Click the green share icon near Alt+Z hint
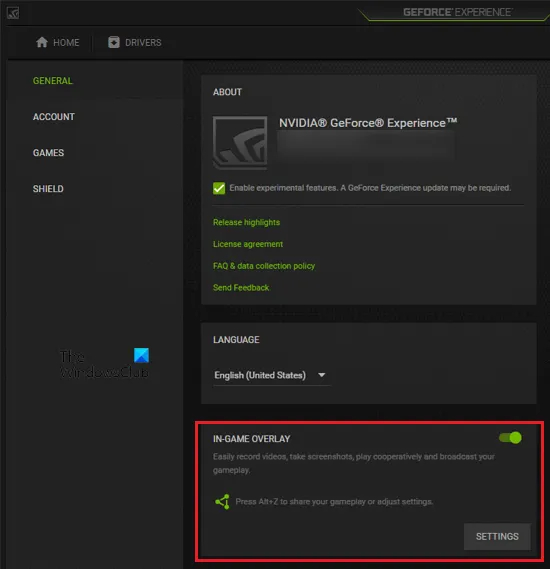Viewport: 550px width, 569px height. tap(222, 502)
